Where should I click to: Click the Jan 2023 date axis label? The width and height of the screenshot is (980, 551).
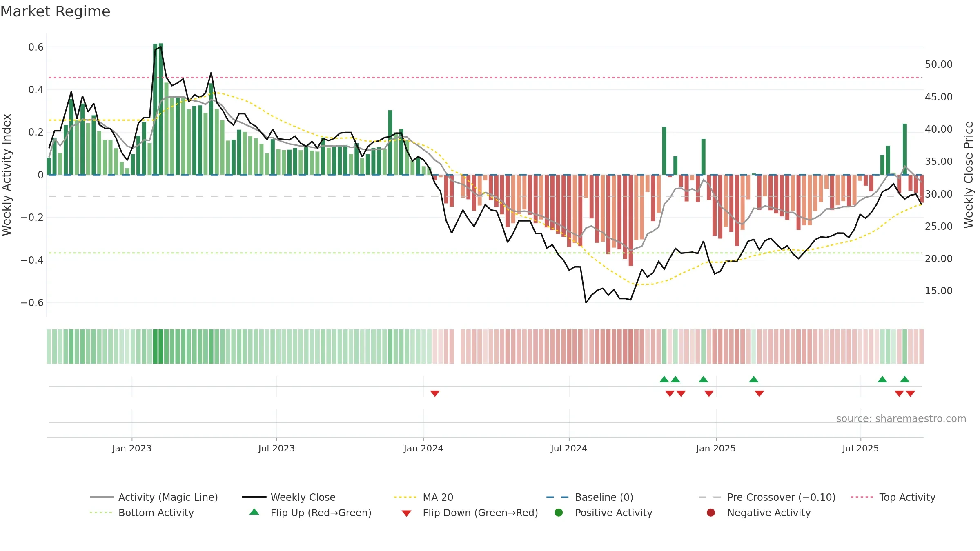(132, 448)
